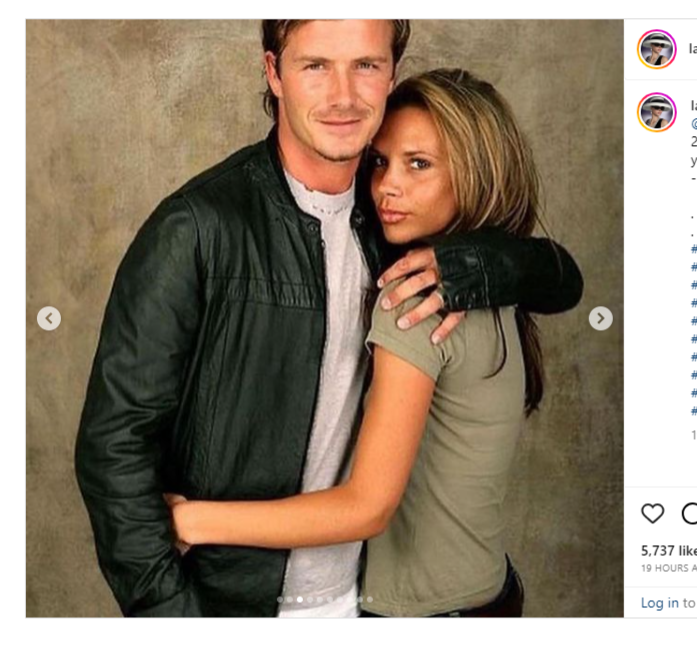View the 5,737 likes list
Viewport: 697px width, 655px height.
(669, 551)
